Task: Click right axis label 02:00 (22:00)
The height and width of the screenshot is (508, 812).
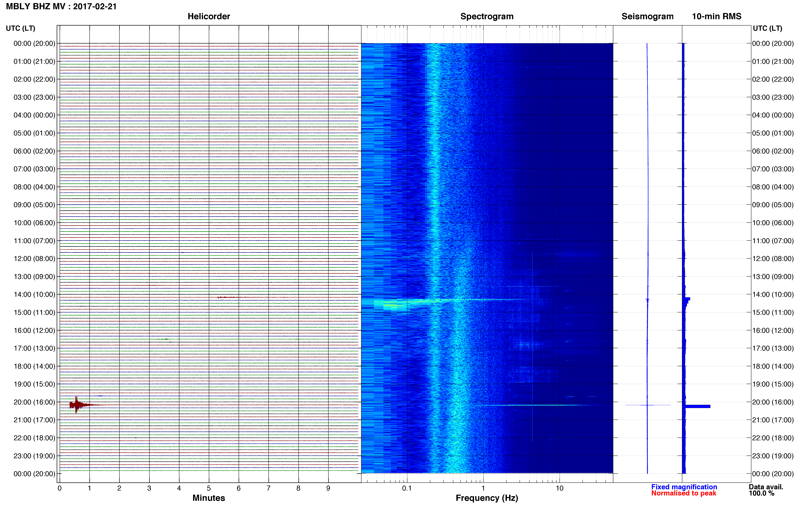Action: point(773,79)
